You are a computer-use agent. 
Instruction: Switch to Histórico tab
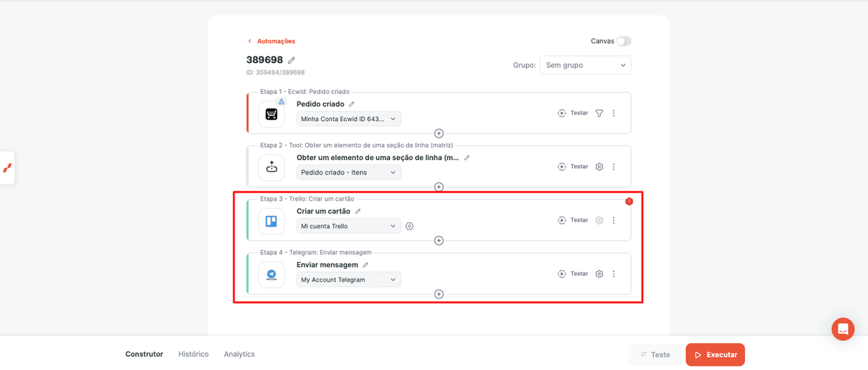[193, 354]
